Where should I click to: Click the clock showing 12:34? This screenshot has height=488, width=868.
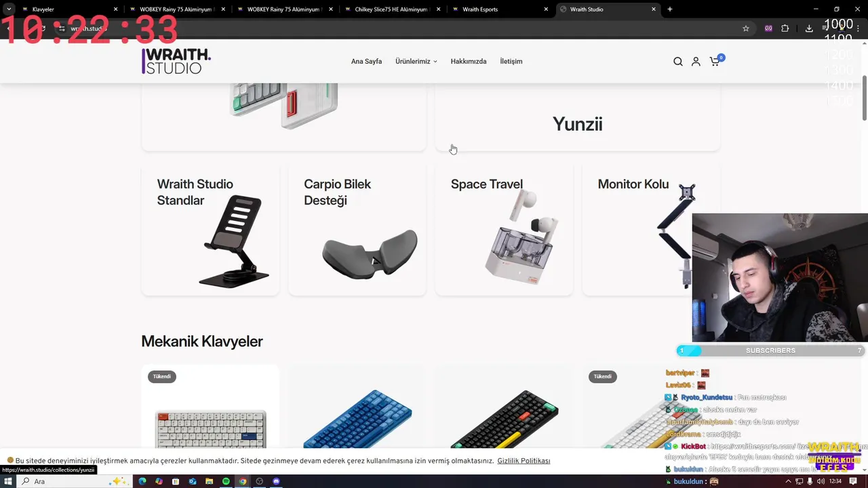(x=835, y=481)
